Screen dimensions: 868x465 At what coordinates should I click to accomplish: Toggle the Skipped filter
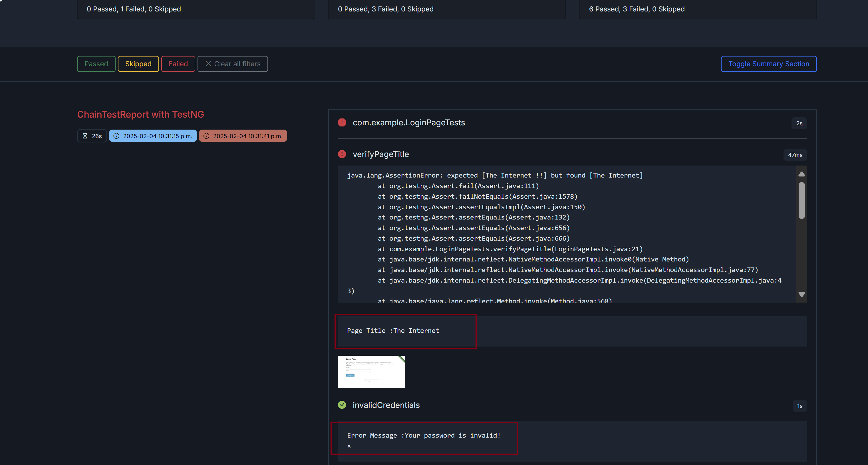click(138, 64)
